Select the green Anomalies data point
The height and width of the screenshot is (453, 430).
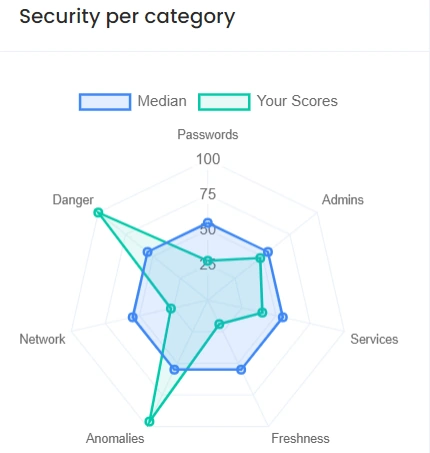(x=150, y=421)
